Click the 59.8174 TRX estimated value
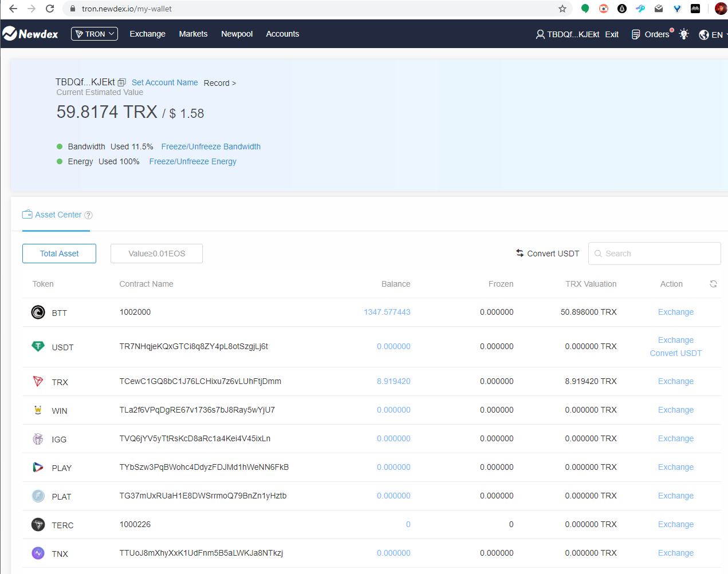This screenshot has width=728, height=574. click(107, 112)
